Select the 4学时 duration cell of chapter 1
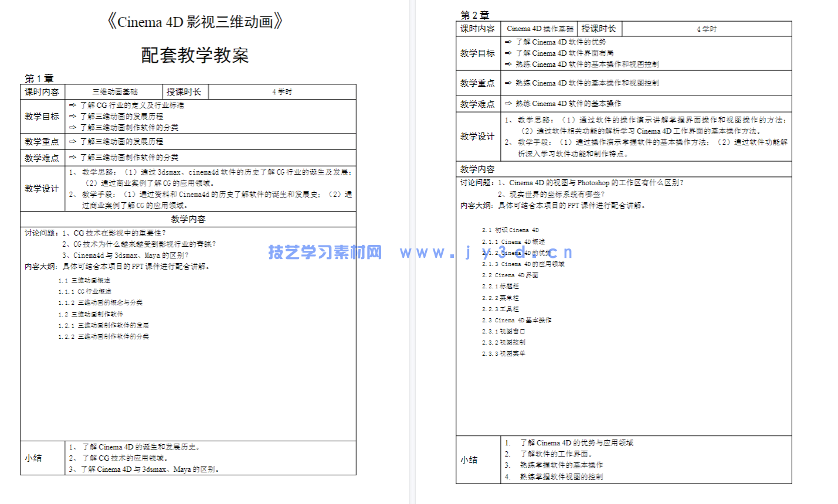This screenshot has height=504, width=838. (x=281, y=91)
